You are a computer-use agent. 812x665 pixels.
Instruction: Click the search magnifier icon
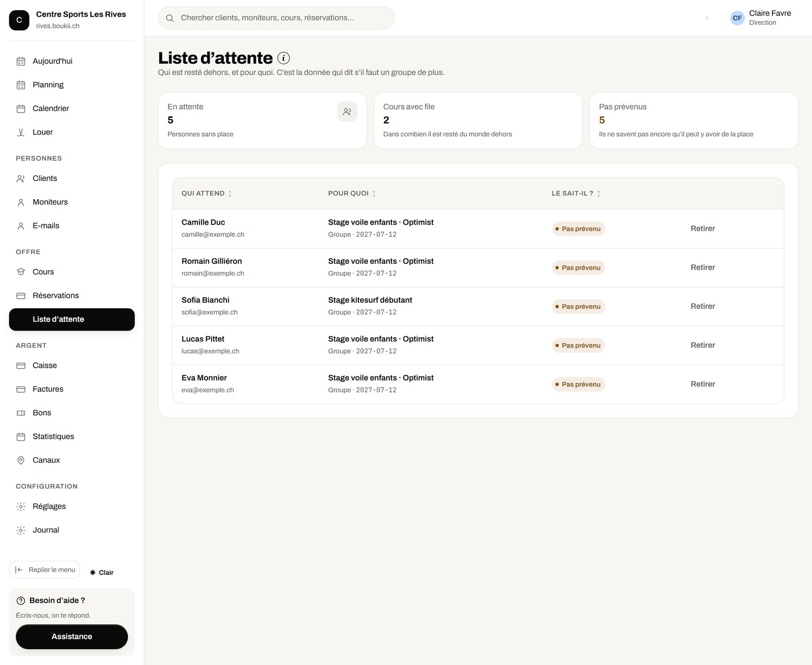pos(170,18)
